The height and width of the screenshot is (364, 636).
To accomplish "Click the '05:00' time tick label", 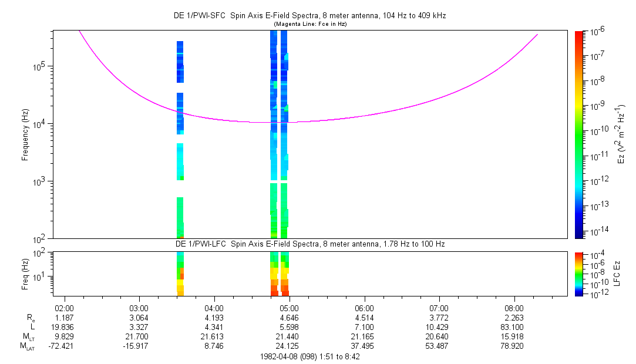I will [x=289, y=308].
